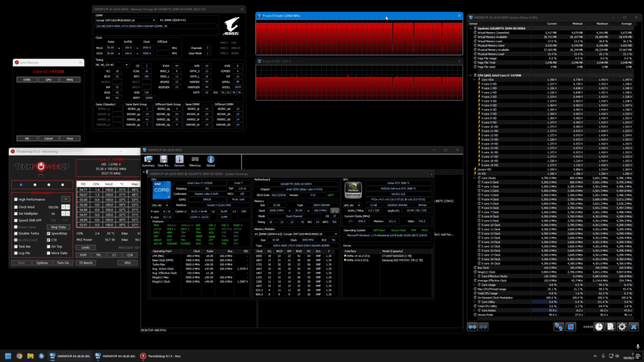This screenshot has width=644, height=362.
Task: Click Clear in Limit Reasons window
Action: click(x=70, y=138)
